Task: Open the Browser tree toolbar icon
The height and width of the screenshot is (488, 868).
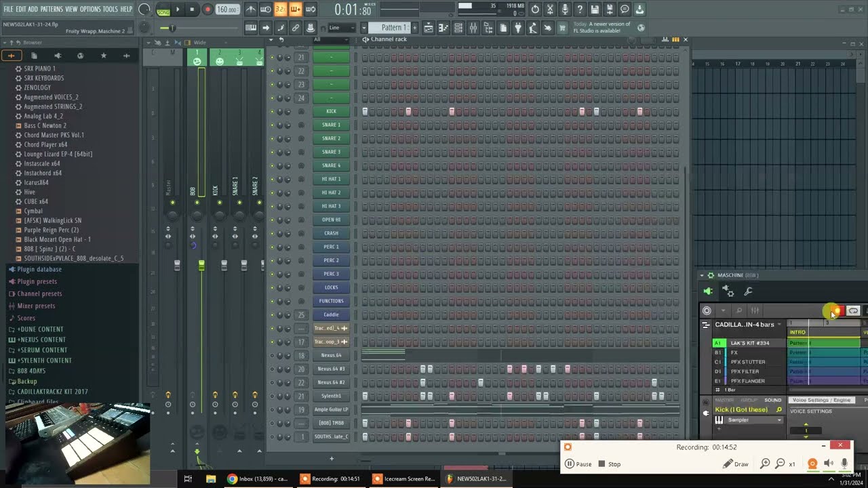Action: tap(488, 28)
